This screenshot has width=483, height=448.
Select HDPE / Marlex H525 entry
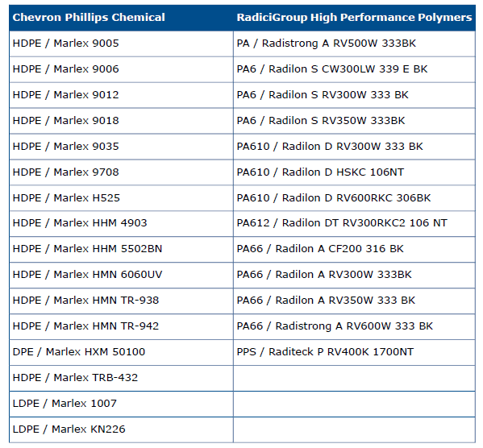tap(121, 198)
